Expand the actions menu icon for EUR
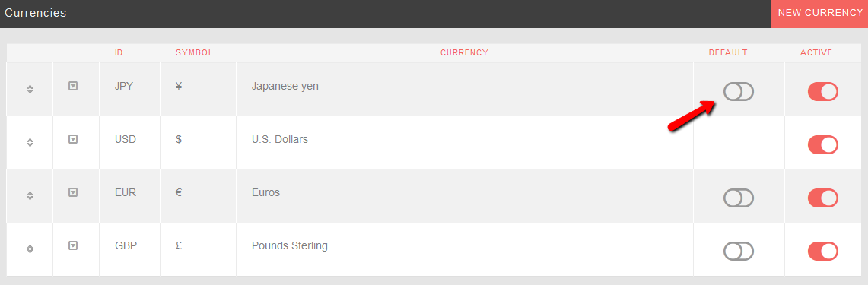 tap(72, 192)
